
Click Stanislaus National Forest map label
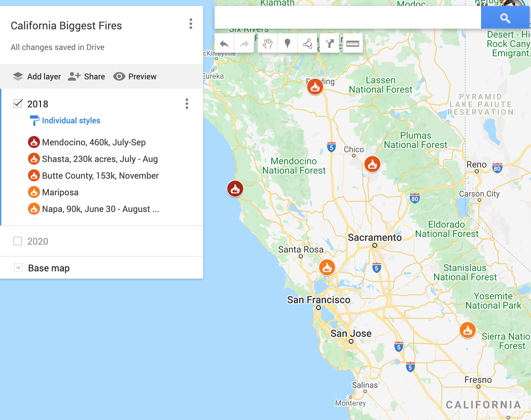(x=465, y=272)
